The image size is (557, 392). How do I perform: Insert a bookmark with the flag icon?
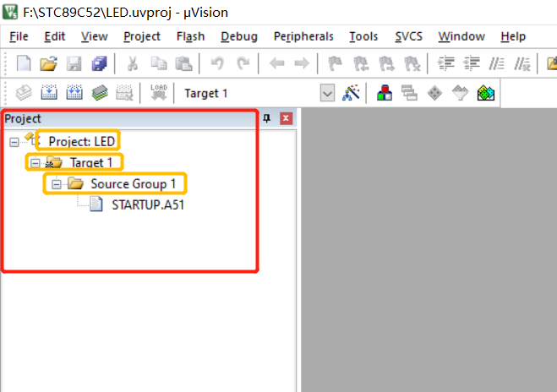[335, 64]
